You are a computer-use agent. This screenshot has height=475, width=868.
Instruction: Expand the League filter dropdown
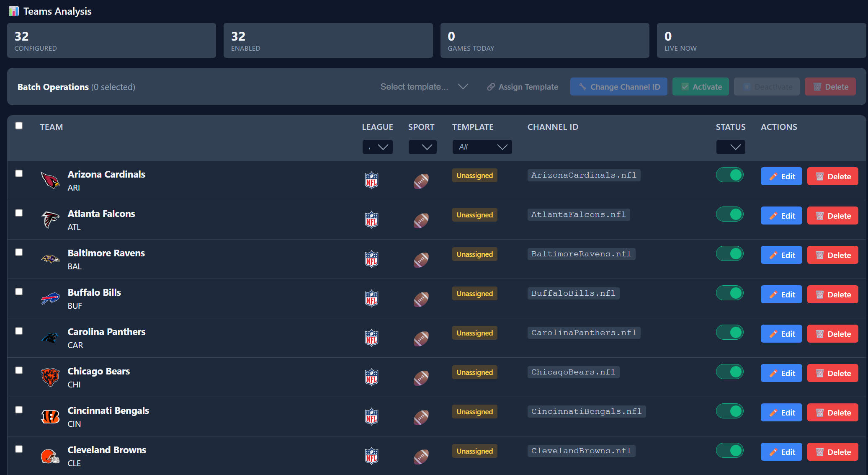point(377,147)
